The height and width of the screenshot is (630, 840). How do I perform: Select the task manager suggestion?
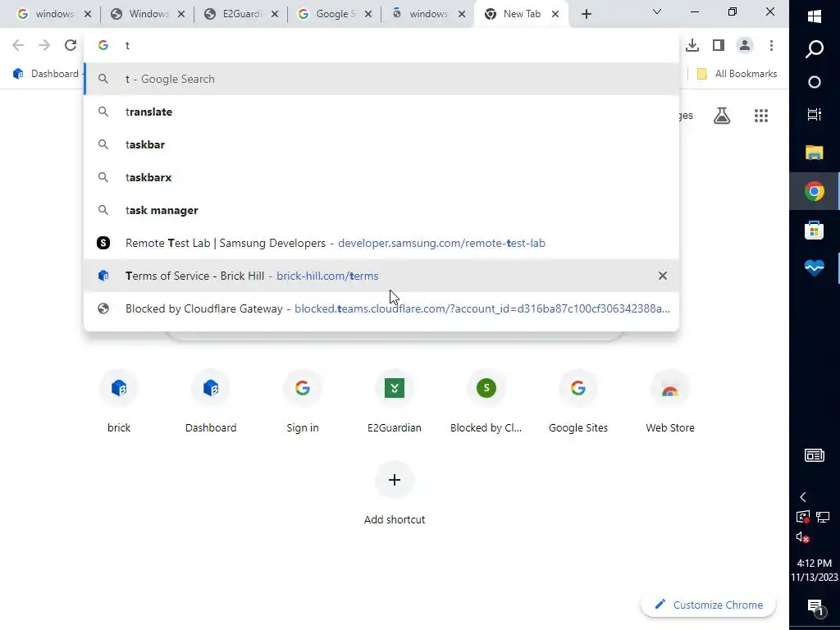[381, 210]
